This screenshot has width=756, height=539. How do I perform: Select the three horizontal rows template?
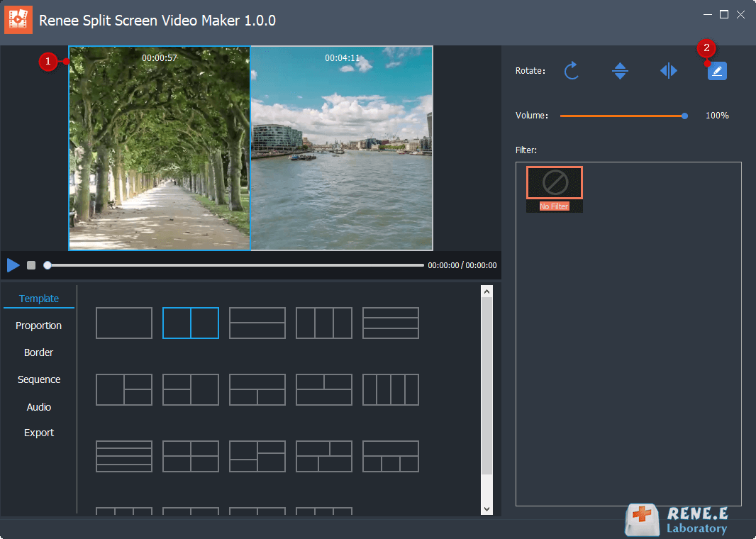point(391,323)
